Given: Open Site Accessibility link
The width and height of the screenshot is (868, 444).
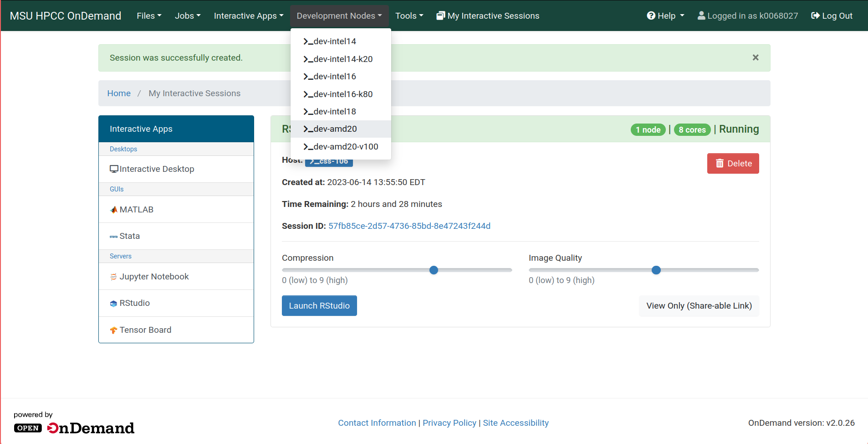Looking at the screenshot, I should [x=516, y=423].
